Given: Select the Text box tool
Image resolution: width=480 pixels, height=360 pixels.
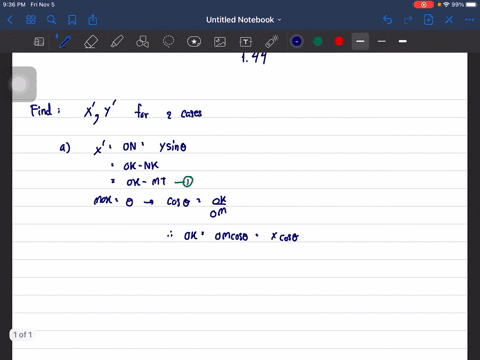Looking at the screenshot, I should [246, 42].
